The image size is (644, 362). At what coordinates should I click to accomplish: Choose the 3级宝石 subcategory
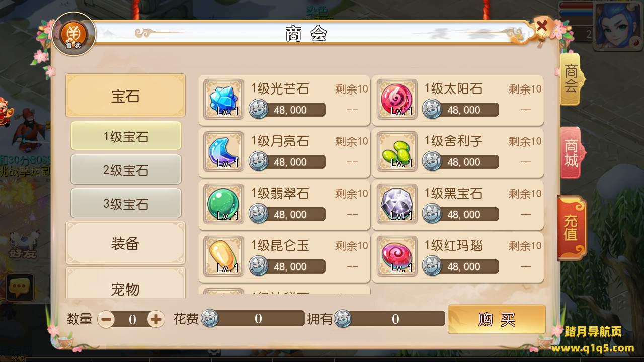(x=126, y=203)
